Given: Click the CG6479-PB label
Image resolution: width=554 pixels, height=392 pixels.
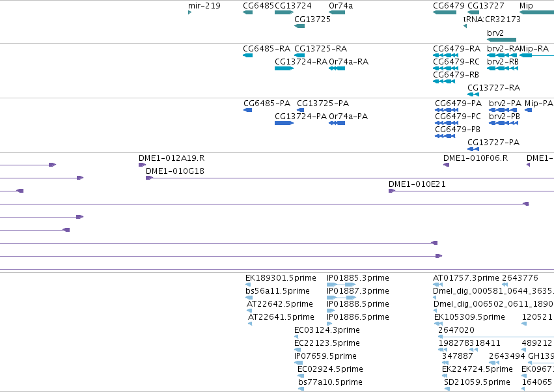Looking at the screenshot, I should (x=458, y=130).
